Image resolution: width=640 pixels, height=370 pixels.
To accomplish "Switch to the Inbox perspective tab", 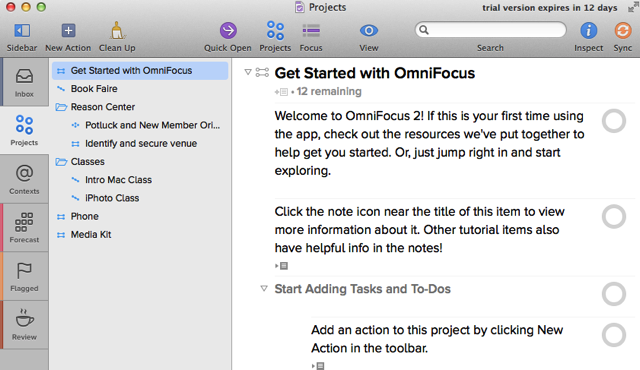I will 24,82.
